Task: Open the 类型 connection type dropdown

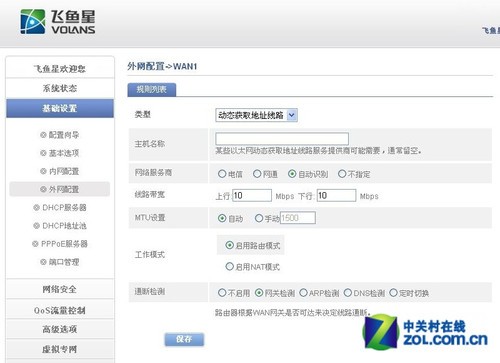Action: [x=256, y=115]
